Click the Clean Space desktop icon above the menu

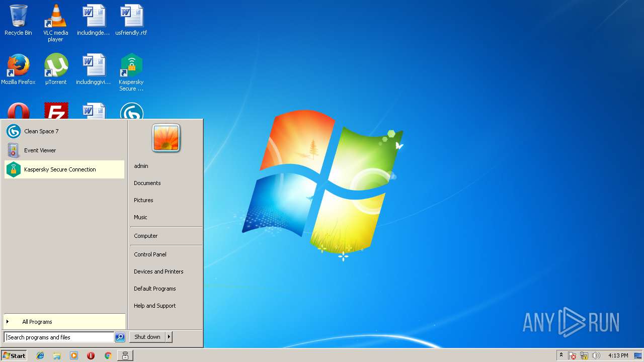point(131,111)
